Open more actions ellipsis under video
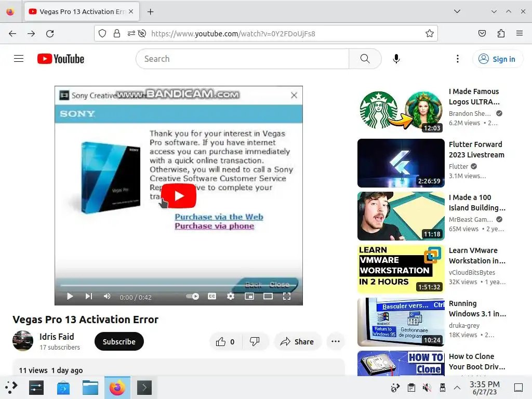This screenshot has width=532, height=399. pos(336,342)
